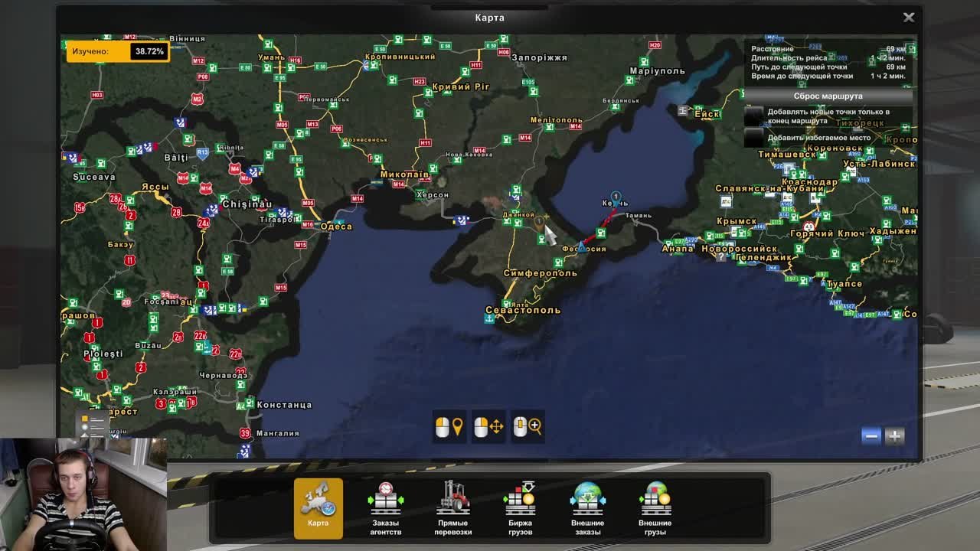Screen dimensions: 980x551
Task: Click the Изучено 38.72% exploration indicator
Action: [117, 52]
